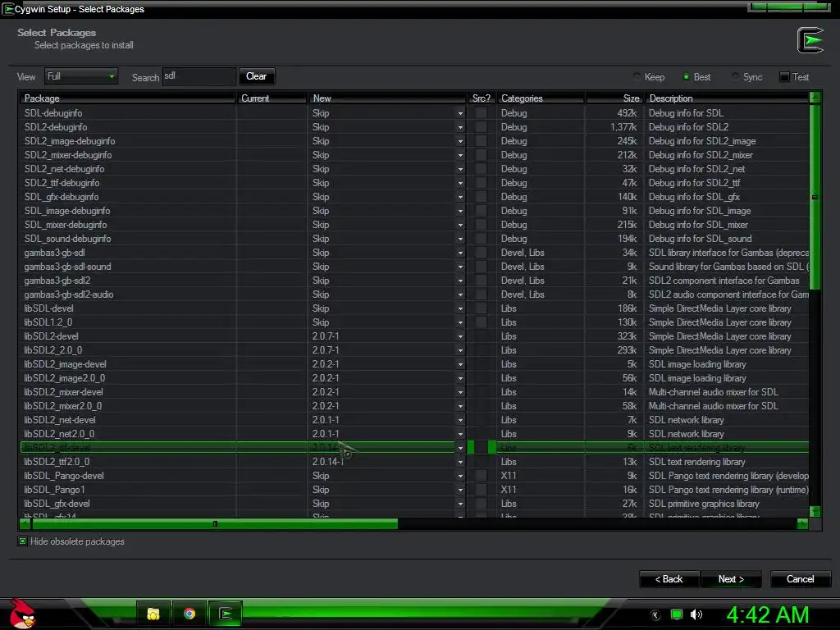Tick source checkbox for SDL-debuginfo
840x630 pixels.
point(481,113)
